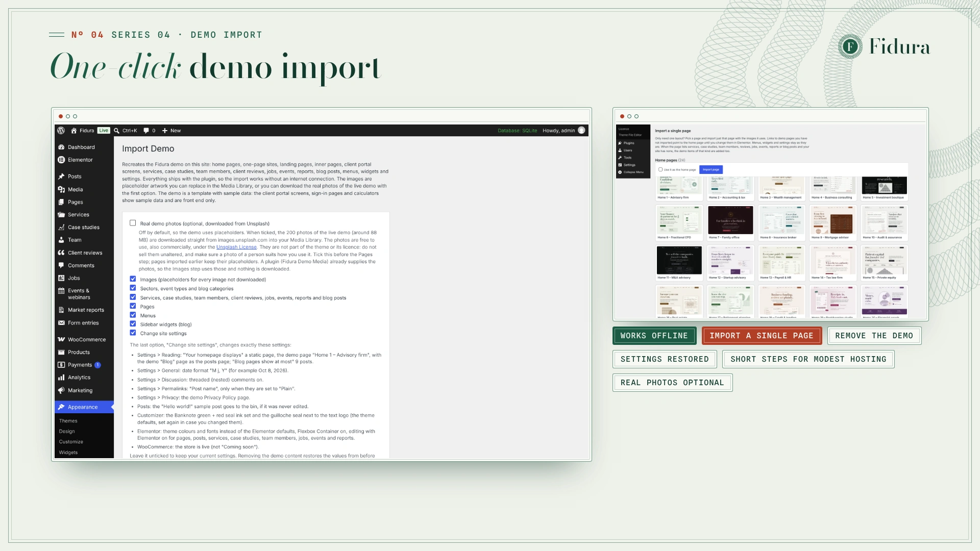Click the Database: SQLite indicator
The width and height of the screenshot is (980, 551).
click(517, 131)
